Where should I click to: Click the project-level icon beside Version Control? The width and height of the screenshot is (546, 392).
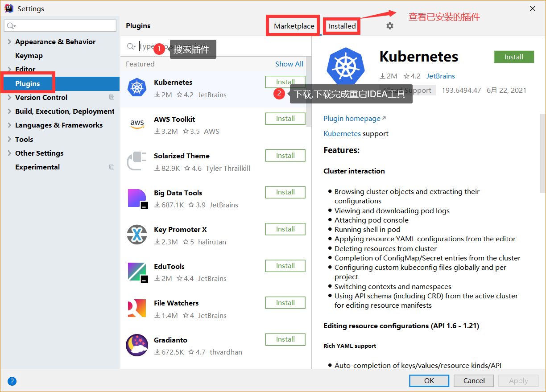click(112, 97)
